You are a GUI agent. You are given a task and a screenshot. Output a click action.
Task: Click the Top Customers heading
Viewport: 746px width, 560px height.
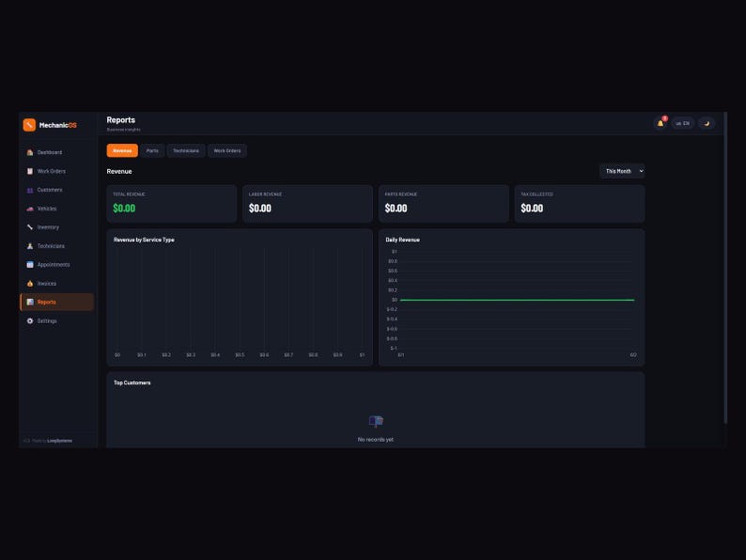click(x=132, y=382)
